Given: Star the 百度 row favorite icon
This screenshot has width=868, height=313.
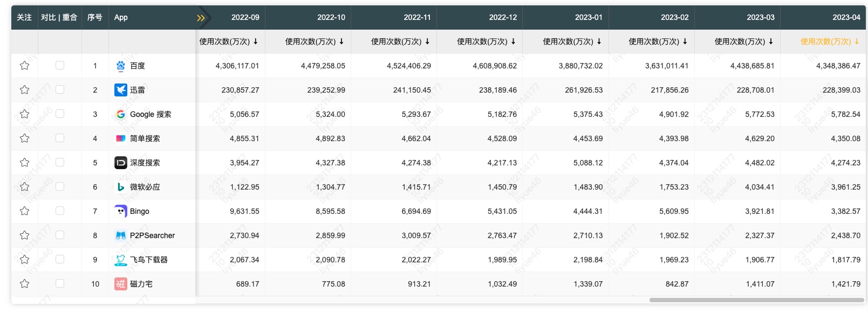Looking at the screenshot, I should [24, 66].
